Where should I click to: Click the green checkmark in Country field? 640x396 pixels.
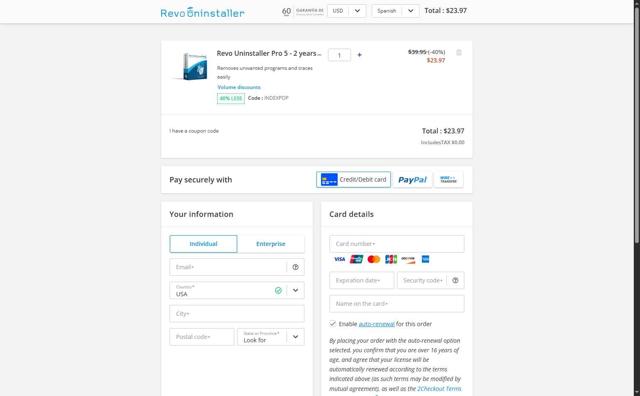278,291
